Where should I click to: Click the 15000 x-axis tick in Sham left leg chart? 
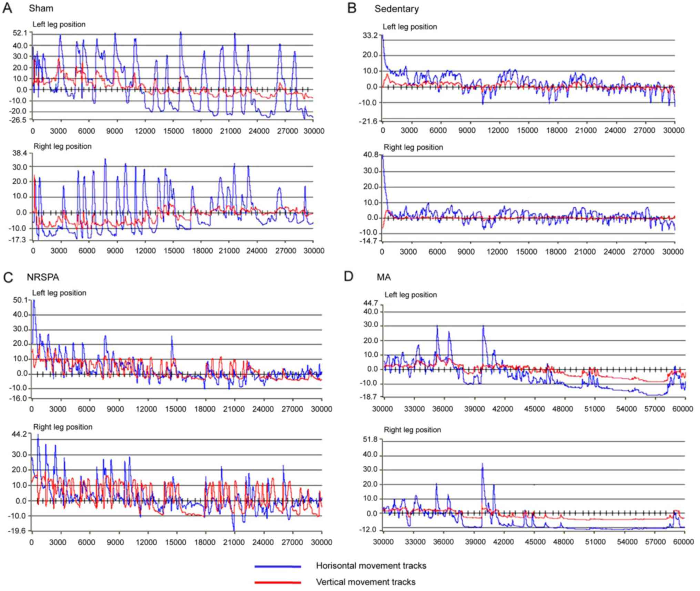click(174, 131)
